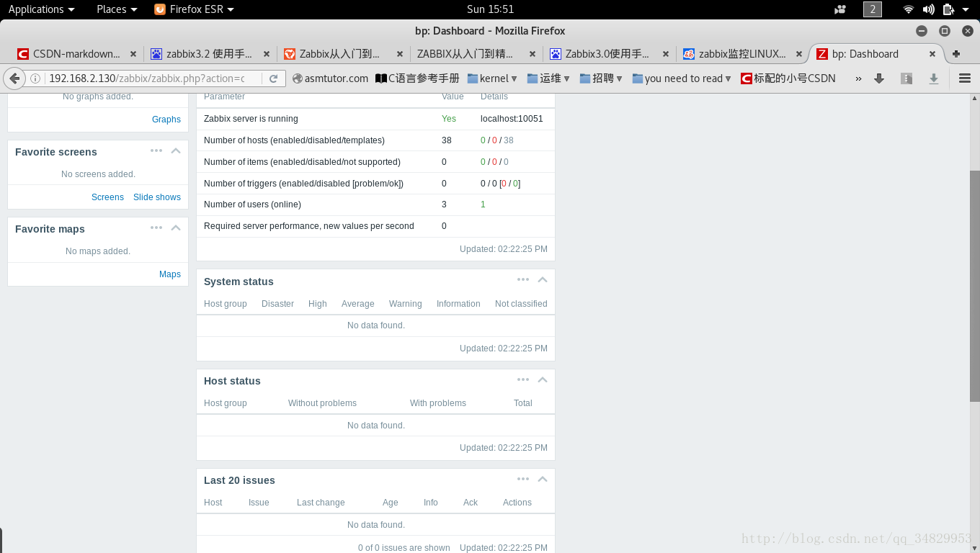
Task: Click the page vertical scrollbar thumb
Action: (975, 286)
